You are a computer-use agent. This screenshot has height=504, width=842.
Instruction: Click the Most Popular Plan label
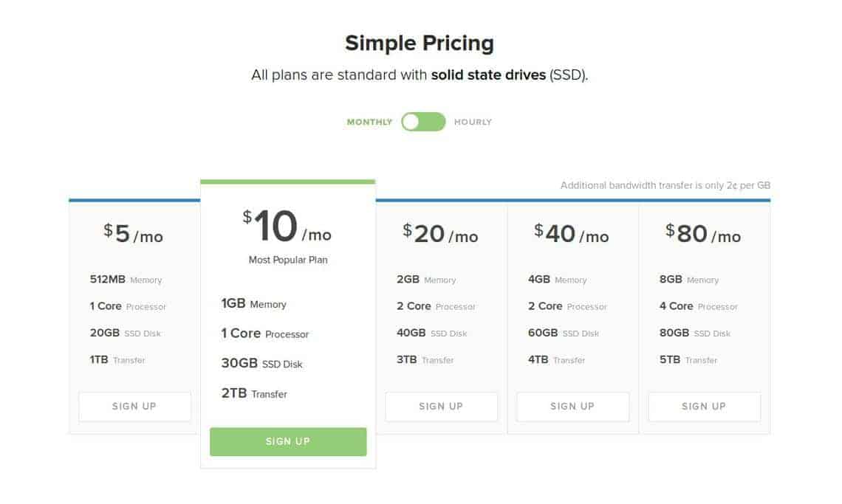[288, 260]
